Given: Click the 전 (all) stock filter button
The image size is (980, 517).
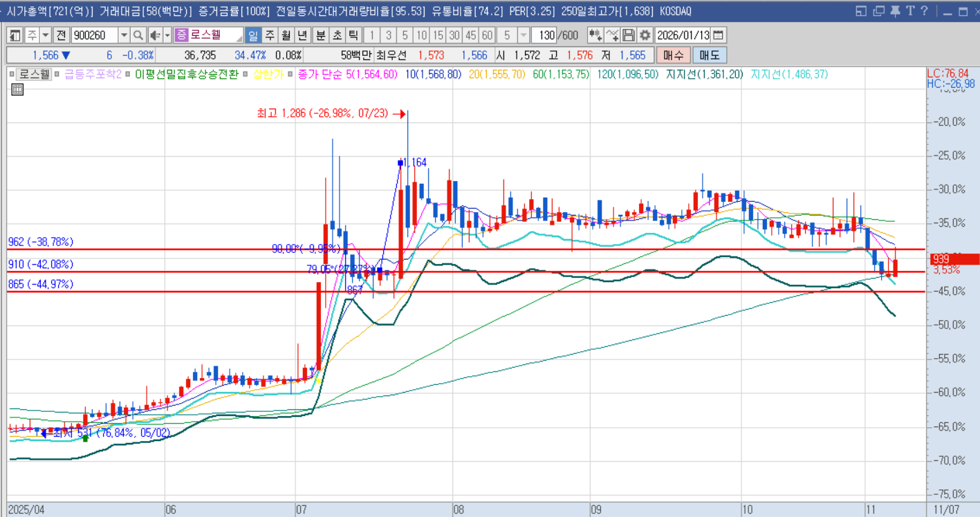Looking at the screenshot, I should 61,35.
